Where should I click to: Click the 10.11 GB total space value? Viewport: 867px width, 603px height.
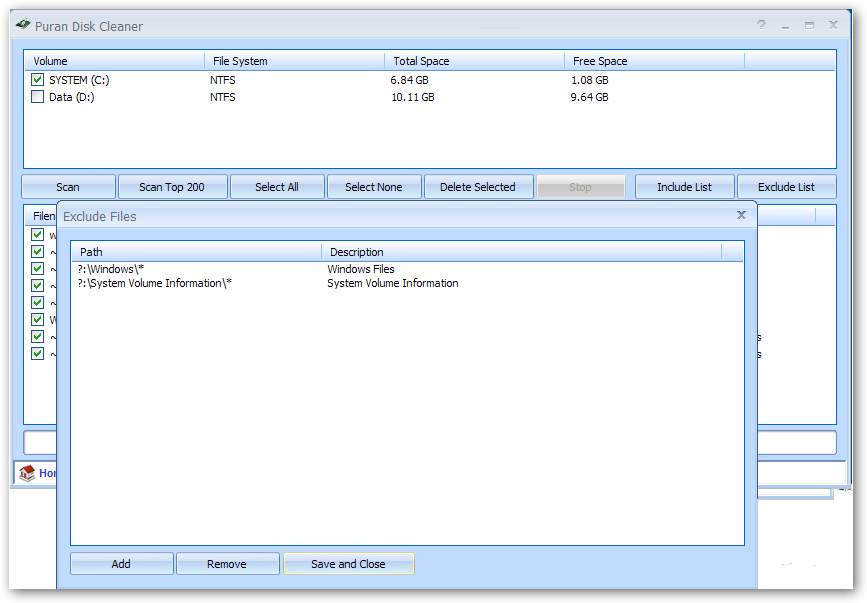click(412, 97)
